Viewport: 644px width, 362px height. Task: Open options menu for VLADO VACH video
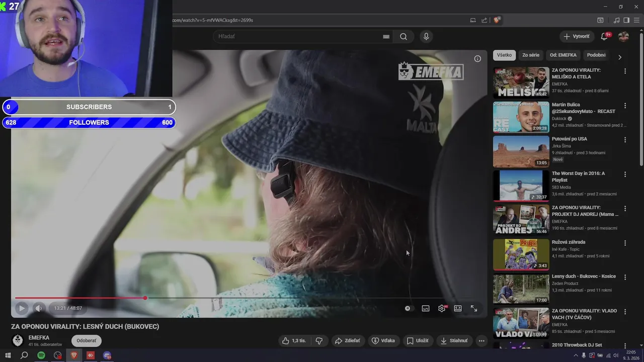click(625, 311)
